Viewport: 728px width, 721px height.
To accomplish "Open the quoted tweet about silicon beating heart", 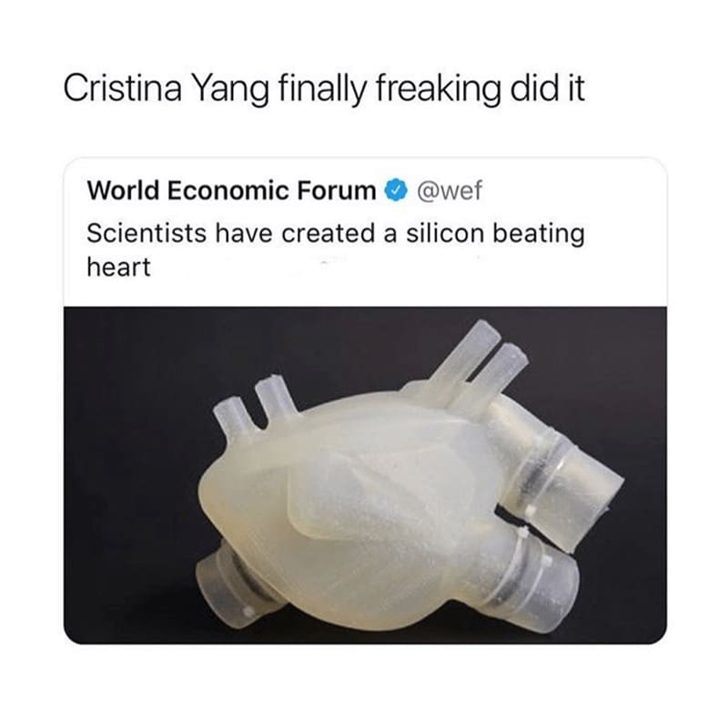I will (x=365, y=401).
